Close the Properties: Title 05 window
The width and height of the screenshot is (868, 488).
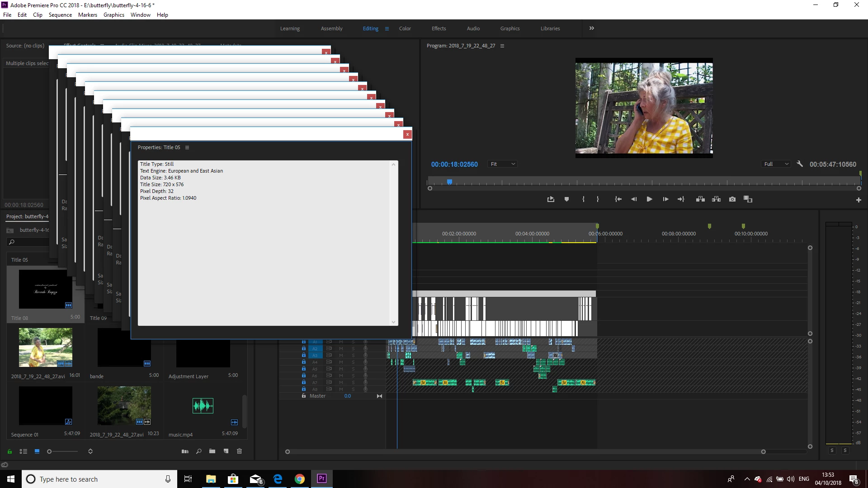(407, 134)
